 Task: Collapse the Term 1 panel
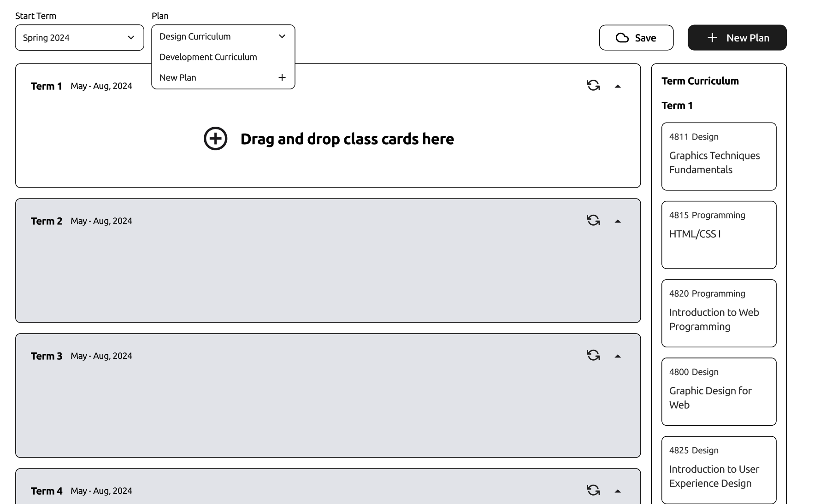[618, 86]
